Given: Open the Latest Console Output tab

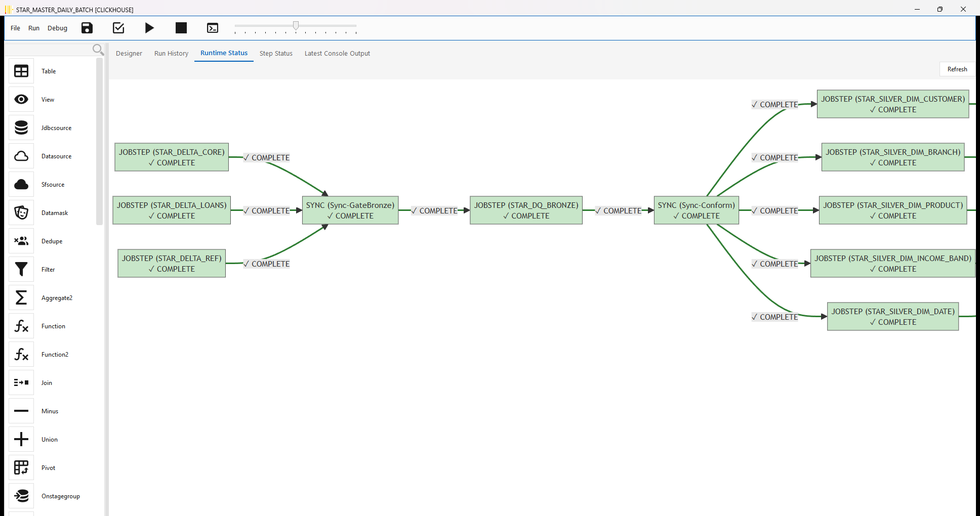Looking at the screenshot, I should [337, 54].
